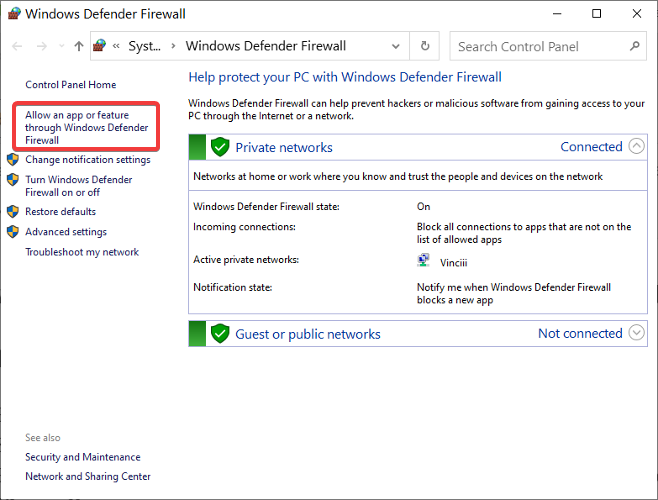Collapse the Private networks section
Image resolution: width=658 pixels, height=500 pixels.
636,147
